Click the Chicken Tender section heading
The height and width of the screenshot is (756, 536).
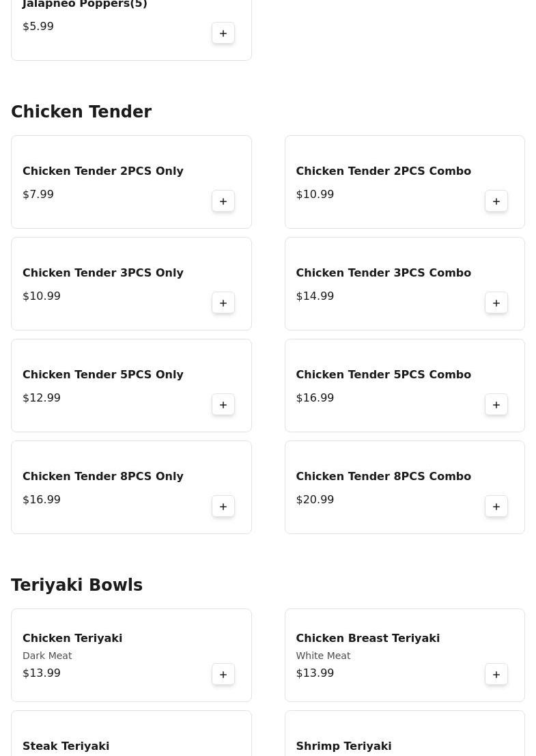pos(81,112)
